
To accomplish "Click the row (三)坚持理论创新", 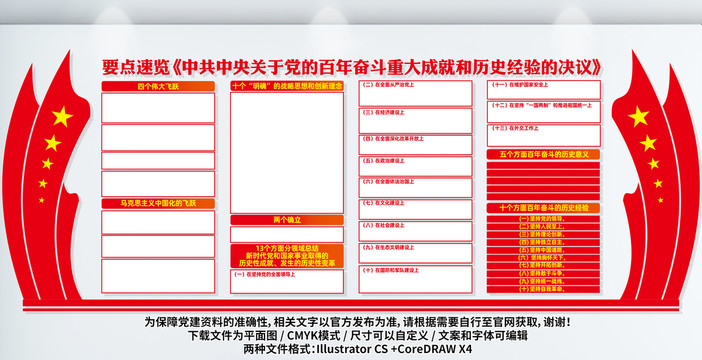I will pyautogui.click(x=544, y=235).
